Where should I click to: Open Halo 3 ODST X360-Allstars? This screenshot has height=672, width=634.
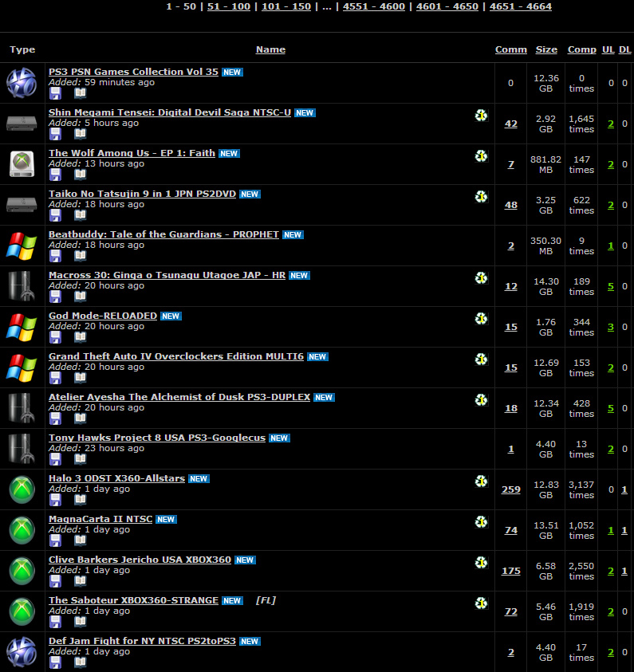(x=116, y=478)
